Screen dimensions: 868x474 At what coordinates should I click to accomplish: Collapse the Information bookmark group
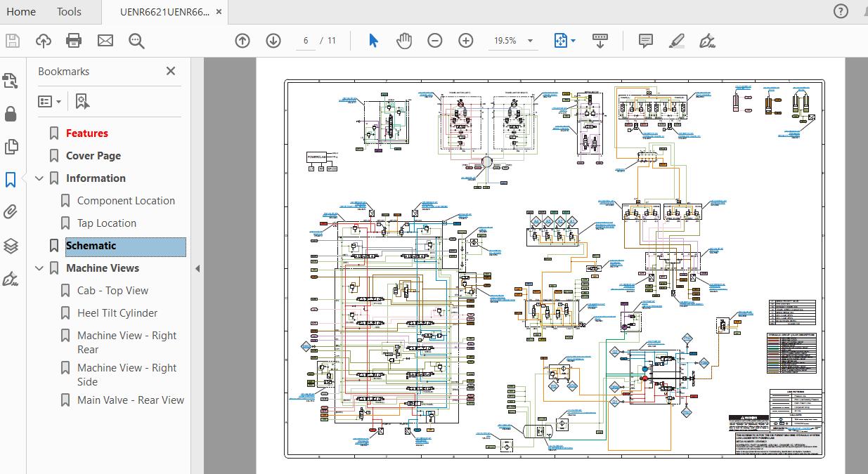[x=39, y=178]
